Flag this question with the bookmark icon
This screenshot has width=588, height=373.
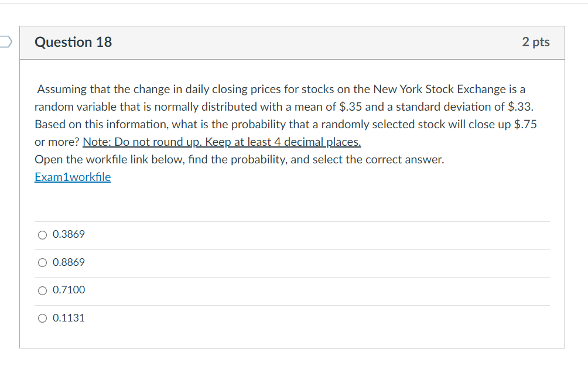(5, 42)
